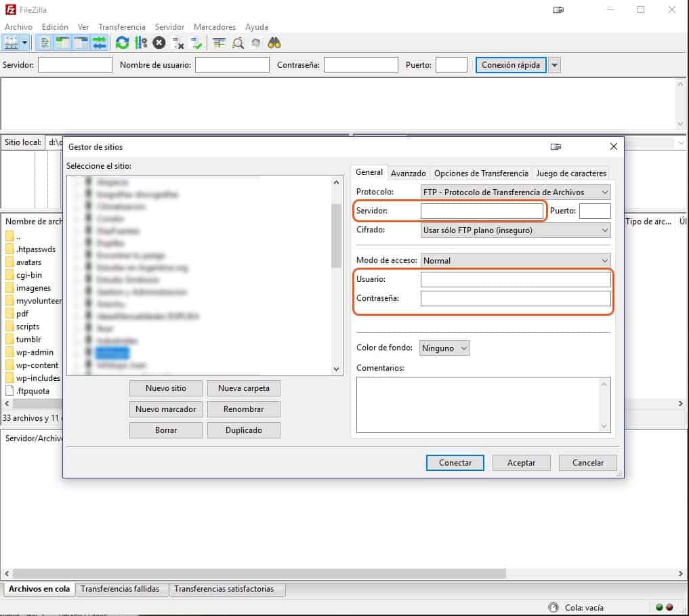Viewport: 689px width, 616px height.
Task: Click the Servidor input field in the dialog
Action: click(x=481, y=211)
